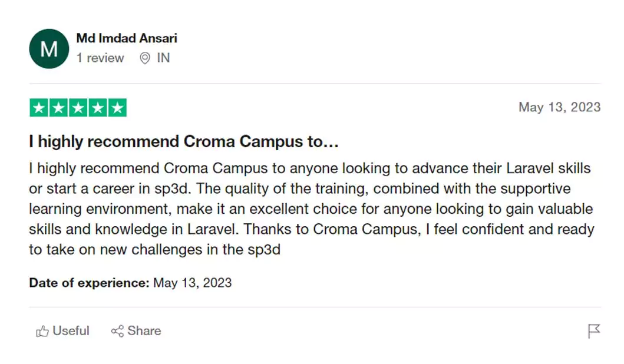Screen dimensions: 624x364
Task: Click the Share button label
Action: tap(144, 331)
